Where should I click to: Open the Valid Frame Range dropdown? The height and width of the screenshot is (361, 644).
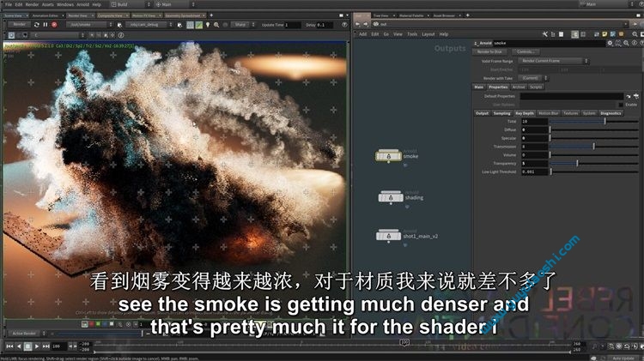pyautogui.click(x=553, y=61)
